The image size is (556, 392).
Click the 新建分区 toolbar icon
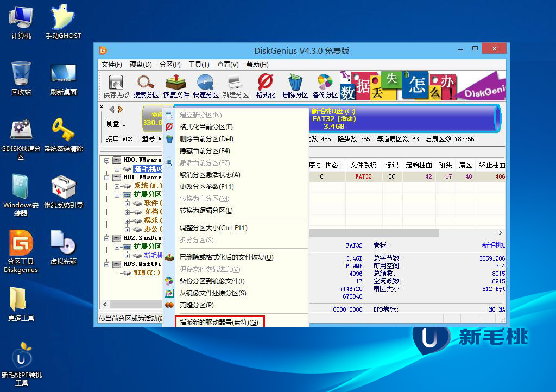point(236,86)
